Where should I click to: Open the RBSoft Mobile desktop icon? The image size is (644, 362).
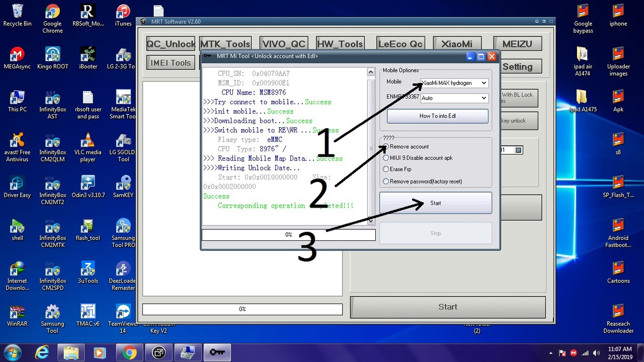(x=88, y=15)
